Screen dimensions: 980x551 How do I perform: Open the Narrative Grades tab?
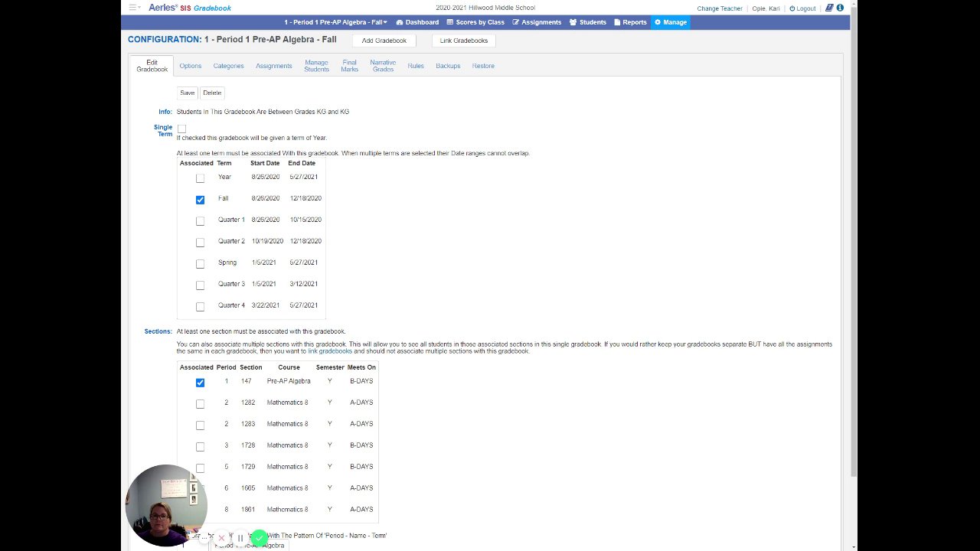[x=383, y=66]
